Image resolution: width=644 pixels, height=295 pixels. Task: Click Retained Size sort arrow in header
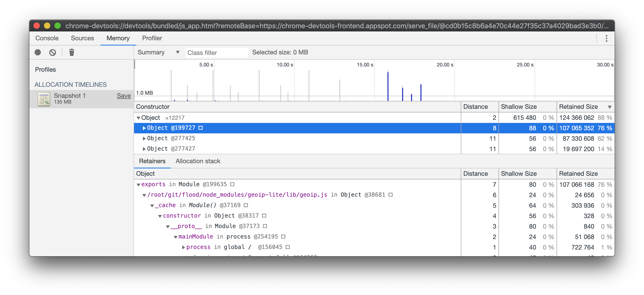609,107
